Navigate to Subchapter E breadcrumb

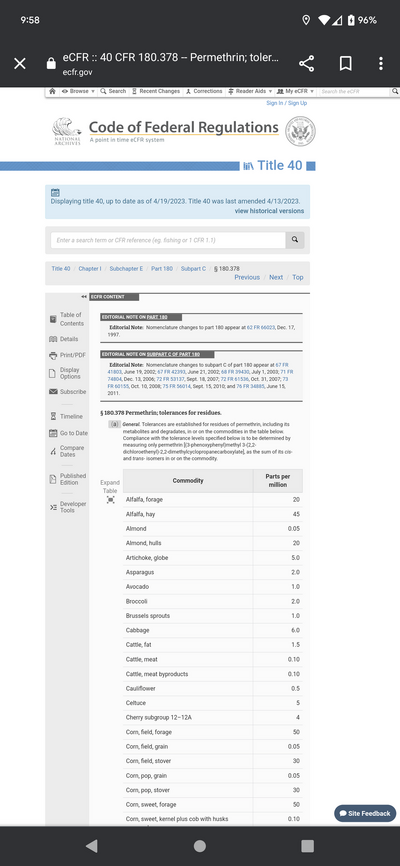[126, 269]
